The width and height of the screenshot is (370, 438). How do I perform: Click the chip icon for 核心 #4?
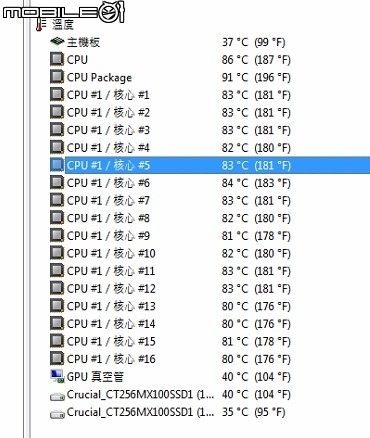pyautogui.click(x=57, y=147)
